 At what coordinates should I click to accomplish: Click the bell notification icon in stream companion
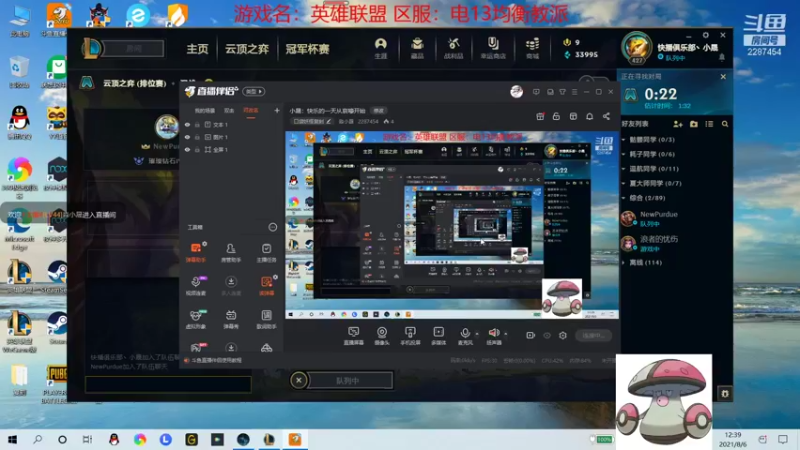point(589,116)
